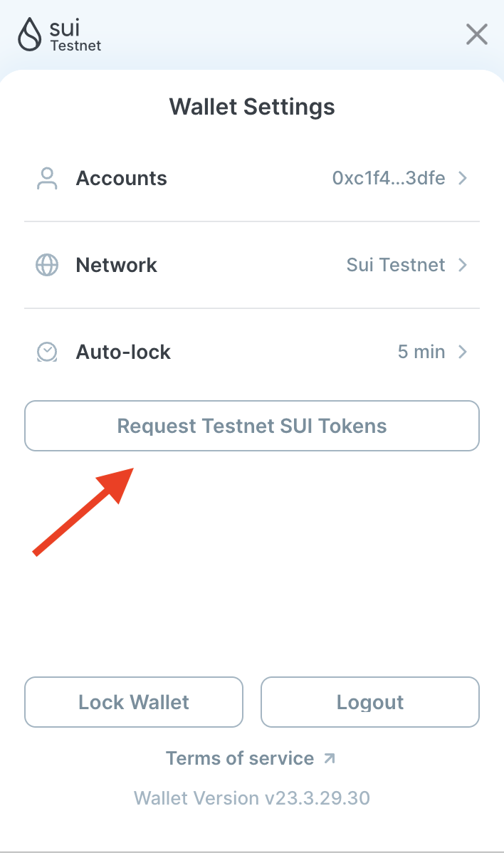Change the network from Sui Testnet
Viewport: 504px width, 853px height.
tap(396, 265)
